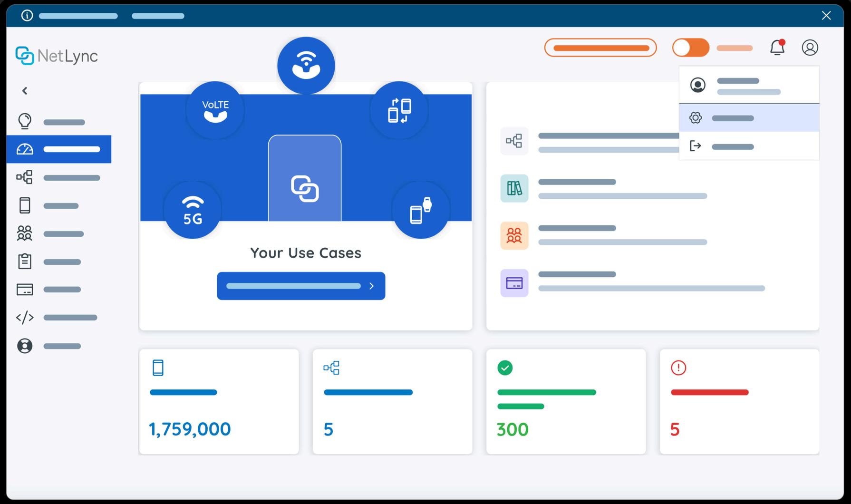Click the lifebuoy support sidebar icon
The height and width of the screenshot is (504, 851).
click(x=25, y=346)
